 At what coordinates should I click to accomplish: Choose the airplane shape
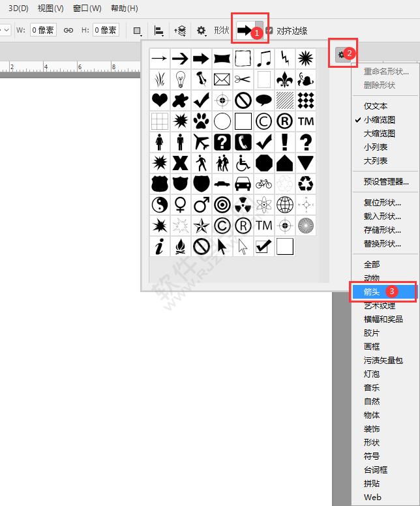click(x=201, y=142)
